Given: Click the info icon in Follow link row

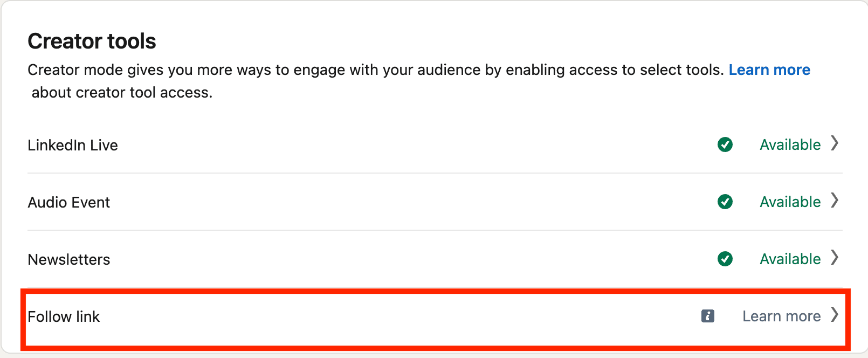Looking at the screenshot, I should pyautogui.click(x=708, y=316).
